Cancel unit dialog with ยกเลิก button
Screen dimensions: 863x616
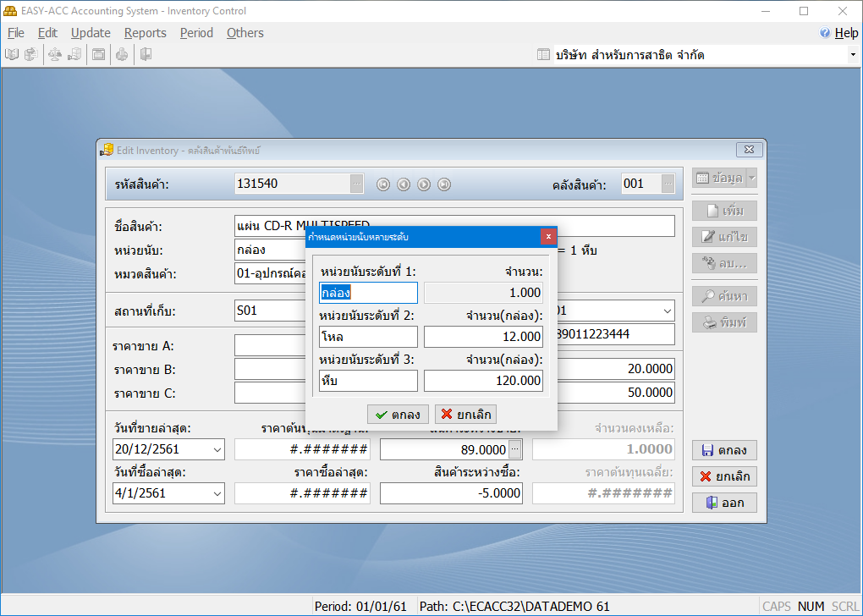pos(464,415)
